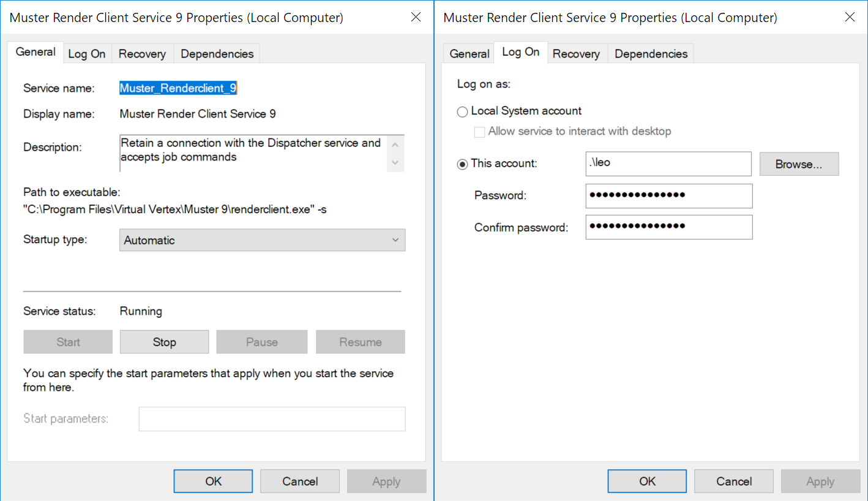Switch to General tab in right dialog
868x501 pixels.
coord(469,54)
